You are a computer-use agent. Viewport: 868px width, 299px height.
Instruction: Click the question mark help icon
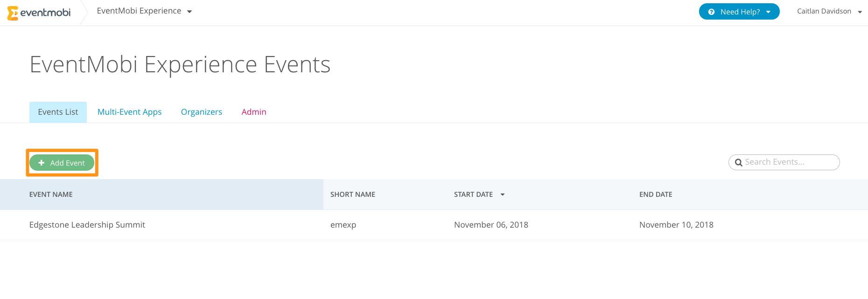711,12
